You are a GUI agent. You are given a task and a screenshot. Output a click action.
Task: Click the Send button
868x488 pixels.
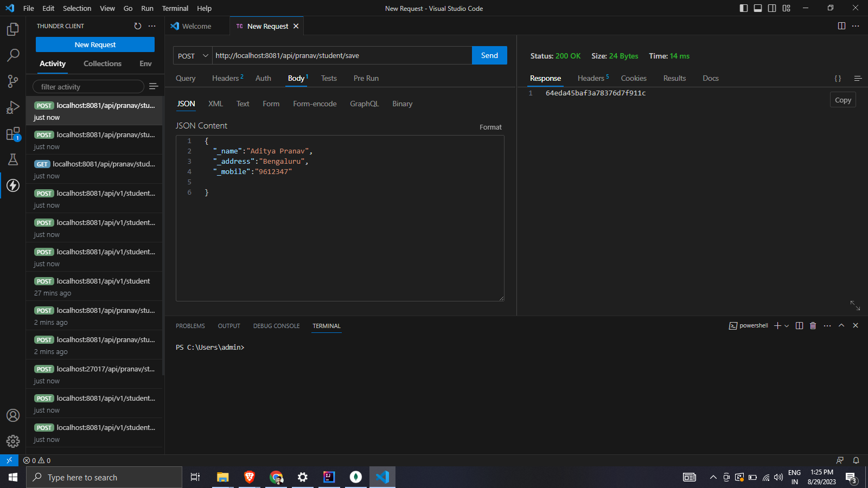(489, 55)
